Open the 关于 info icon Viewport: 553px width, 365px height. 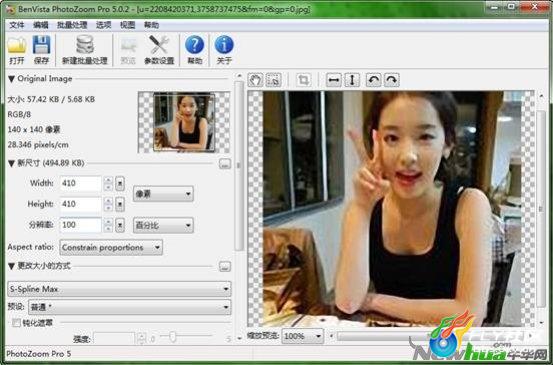(x=224, y=50)
